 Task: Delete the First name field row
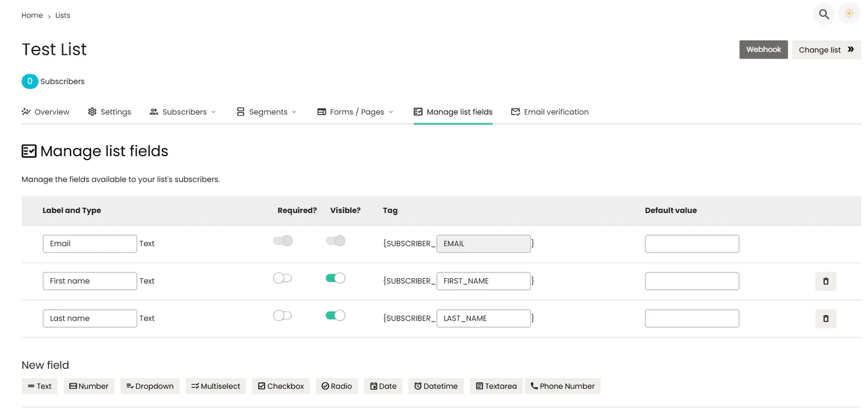tap(825, 281)
